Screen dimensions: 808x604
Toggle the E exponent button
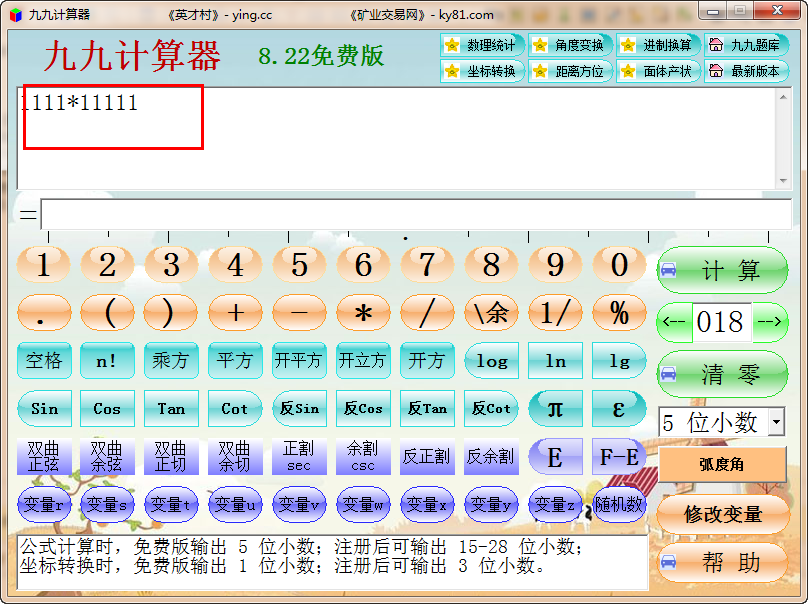(x=555, y=457)
